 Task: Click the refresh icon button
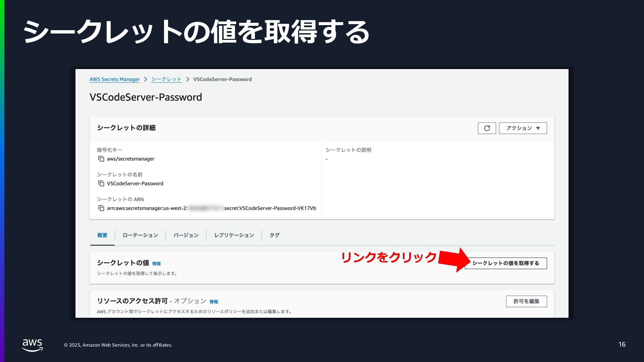487,128
